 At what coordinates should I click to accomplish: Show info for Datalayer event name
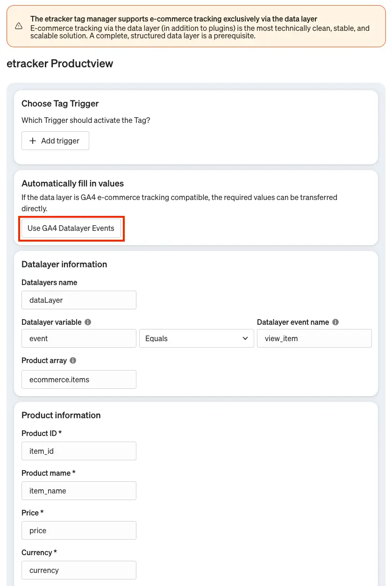[335, 322]
